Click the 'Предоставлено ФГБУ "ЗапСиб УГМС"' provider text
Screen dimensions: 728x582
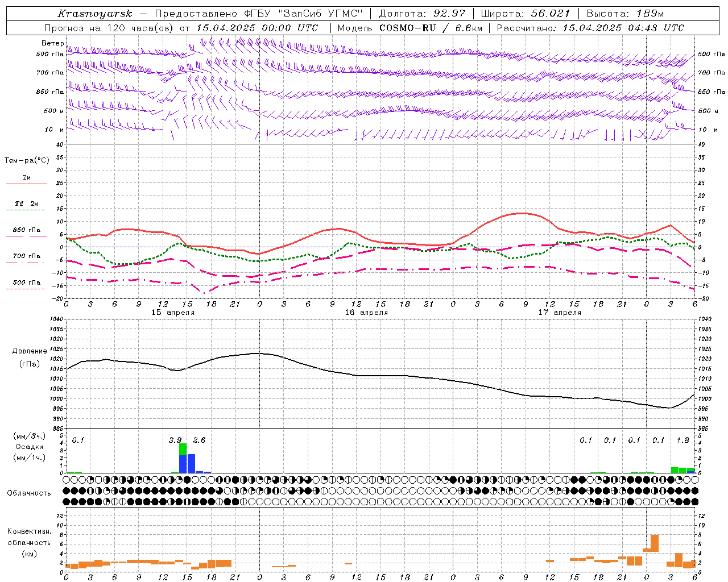tap(259, 14)
